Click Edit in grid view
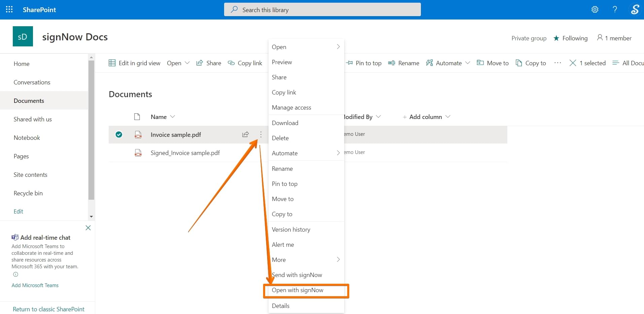Image resolution: width=644 pixels, height=314 pixels. (x=135, y=63)
